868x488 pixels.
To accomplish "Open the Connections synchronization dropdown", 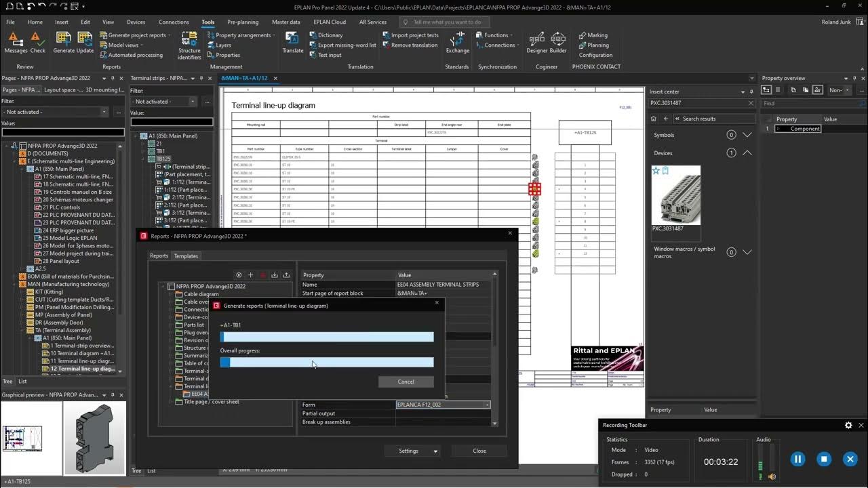I will click(519, 45).
